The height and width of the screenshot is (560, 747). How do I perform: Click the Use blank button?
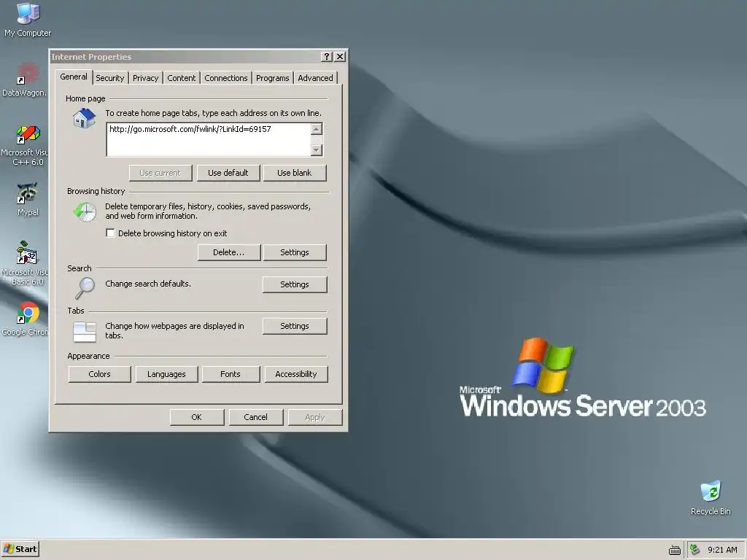(295, 173)
